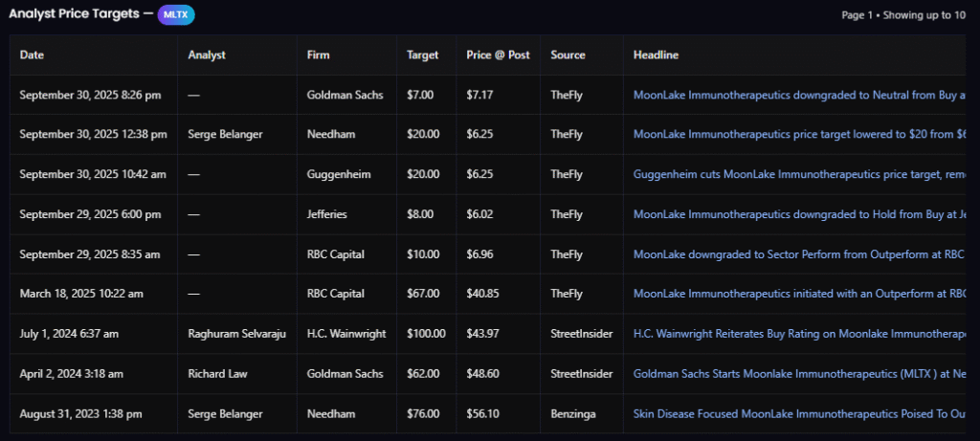The height and width of the screenshot is (441, 980).
Task: Open the Needham price target lowered headline
Action: pyautogui.click(x=799, y=135)
